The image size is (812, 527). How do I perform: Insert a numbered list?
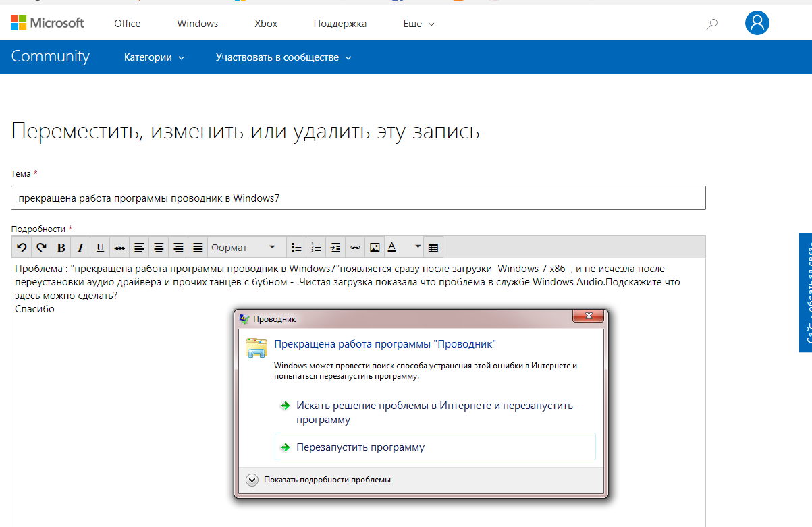(x=315, y=247)
